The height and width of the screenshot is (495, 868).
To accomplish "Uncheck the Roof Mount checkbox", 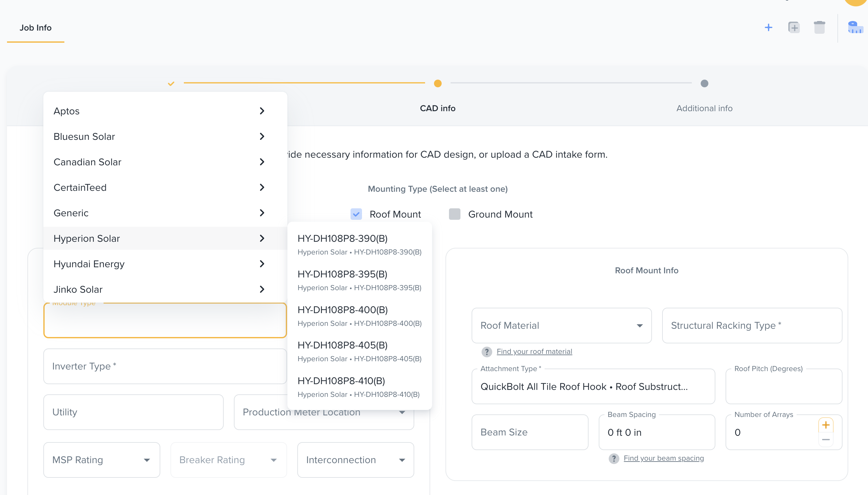I will [x=356, y=214].
